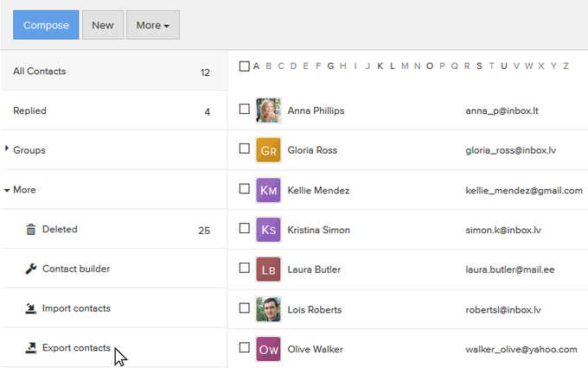Filter contacts by letter L
This screenshot has height=368, width=588.
(x=393, y=67)
